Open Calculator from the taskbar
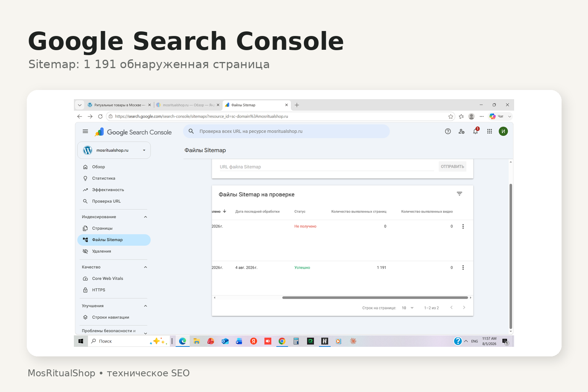 [x=296, y=341]
